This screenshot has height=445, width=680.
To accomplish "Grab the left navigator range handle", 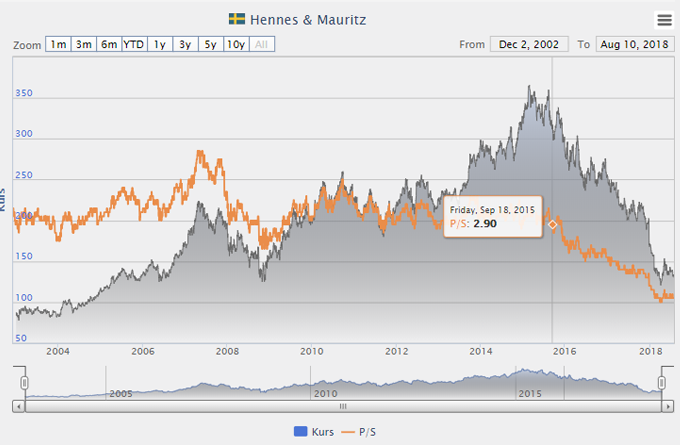I will pos(25,383).
